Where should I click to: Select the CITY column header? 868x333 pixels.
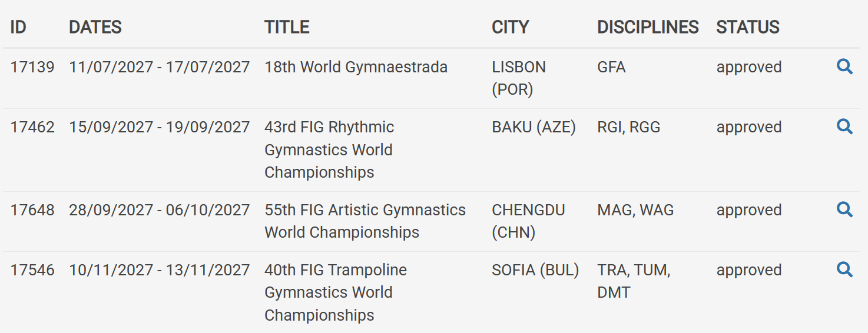pyautogui.click(x=511, y=27)
